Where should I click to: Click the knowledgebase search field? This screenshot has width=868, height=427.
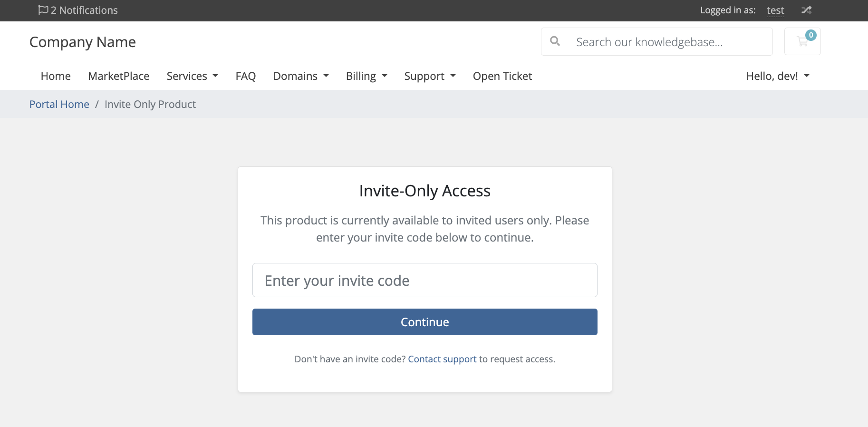pyautogui.click(x=665, y=42)
